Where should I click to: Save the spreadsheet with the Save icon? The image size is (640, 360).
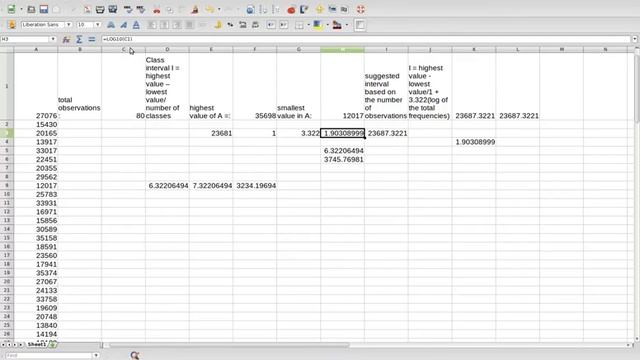pos(44,9)
